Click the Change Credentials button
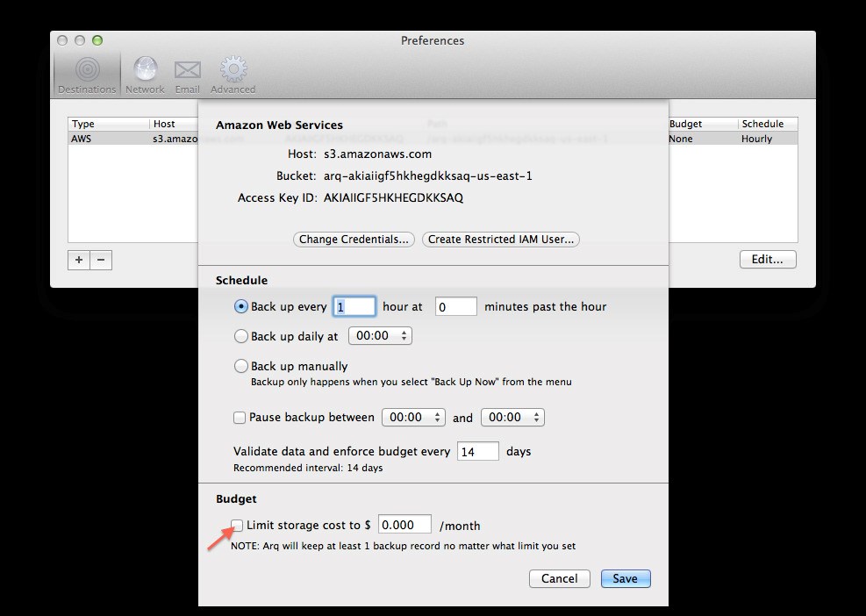This screenshot has width=866, height=616. click(354, 240)
